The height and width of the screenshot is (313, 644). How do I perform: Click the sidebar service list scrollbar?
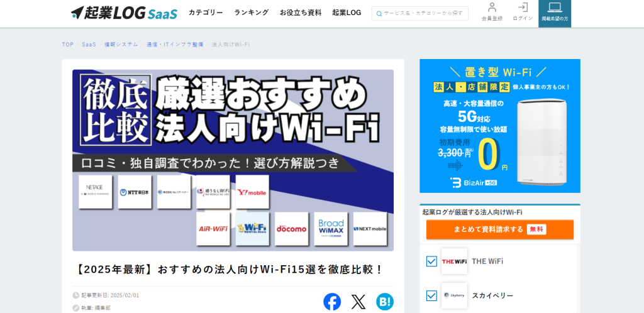579,278
